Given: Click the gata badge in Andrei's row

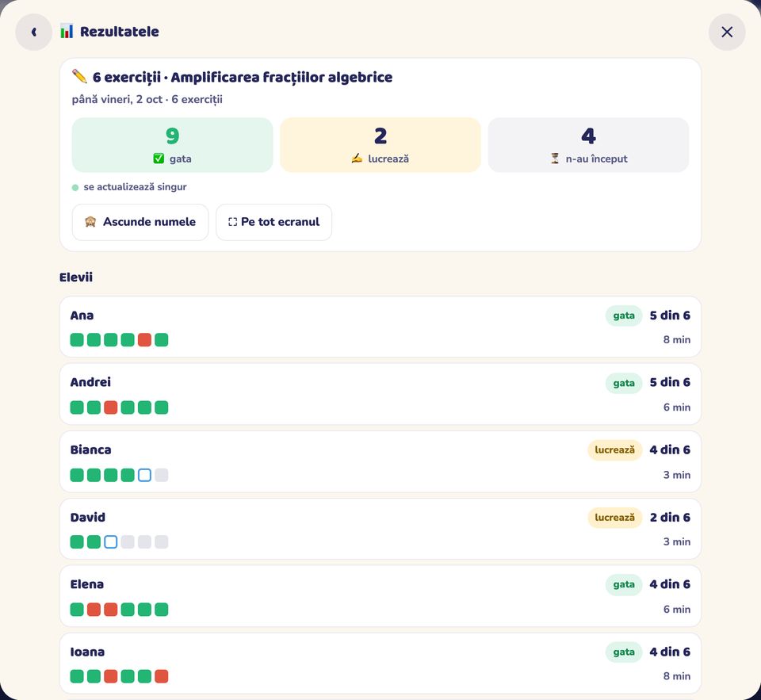Looking at the screenshot, I should (624, 383).
